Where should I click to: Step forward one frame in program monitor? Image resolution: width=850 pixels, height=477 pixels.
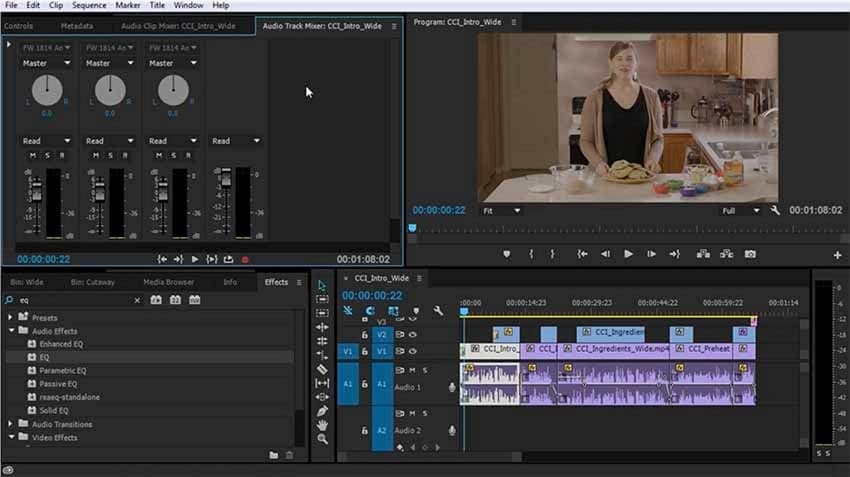651,254
